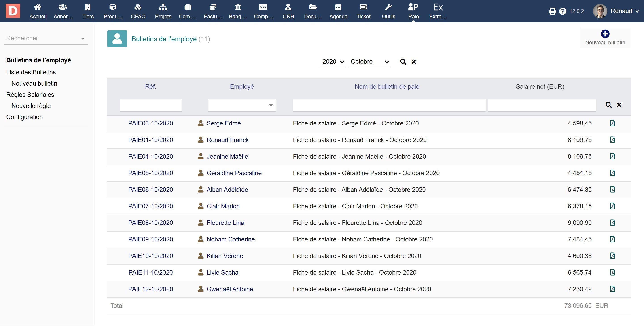Open payslip PAIE09-10/2020 link

pyautogui.click(x=150, y=239)
